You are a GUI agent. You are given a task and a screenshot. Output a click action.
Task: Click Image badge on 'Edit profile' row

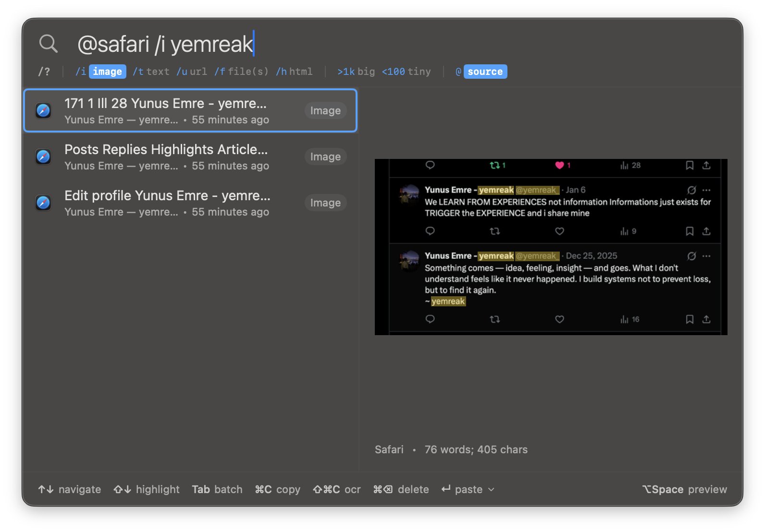pyautogui.click(x=325, y=203)
